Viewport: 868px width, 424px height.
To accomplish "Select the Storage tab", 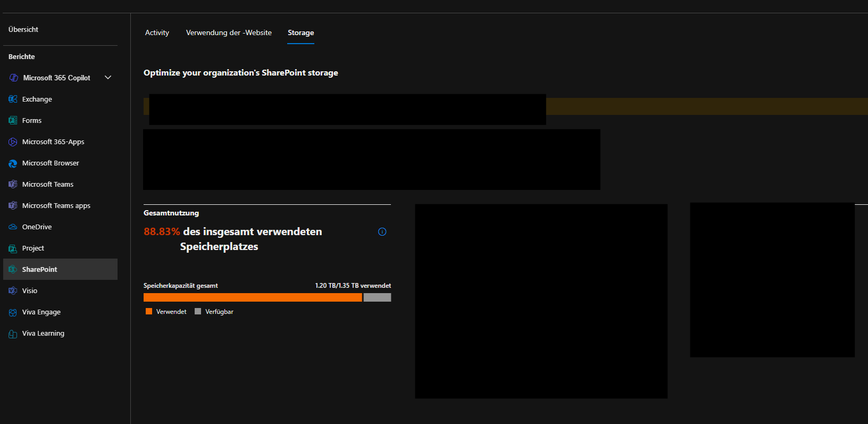I will [x=301, y=33].
